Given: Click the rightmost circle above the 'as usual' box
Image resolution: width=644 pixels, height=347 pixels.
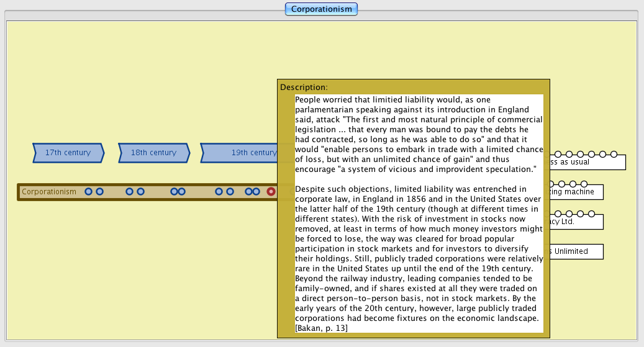Looking at the screenshot, I should [x=614, y=154].
